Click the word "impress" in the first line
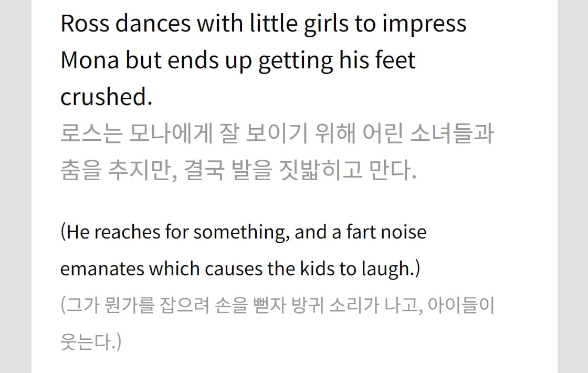This screenshot has height=373, width=588. 424,25
